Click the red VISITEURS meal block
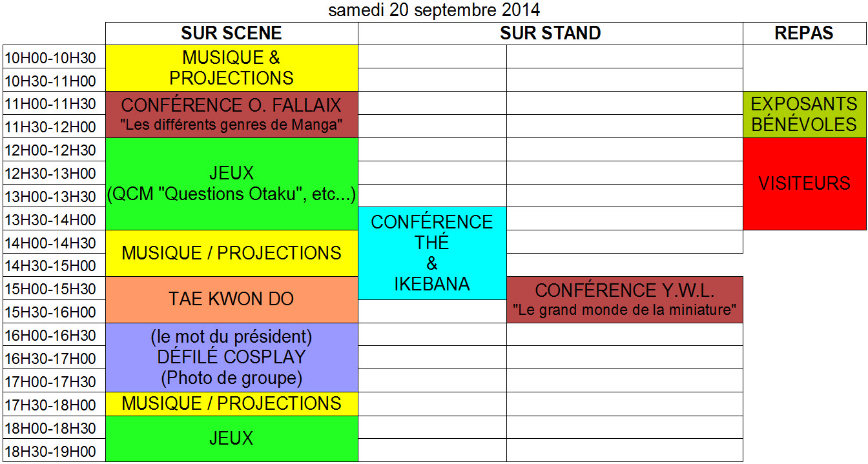This screenshot has width=868, height=464. tap(804, 183)
